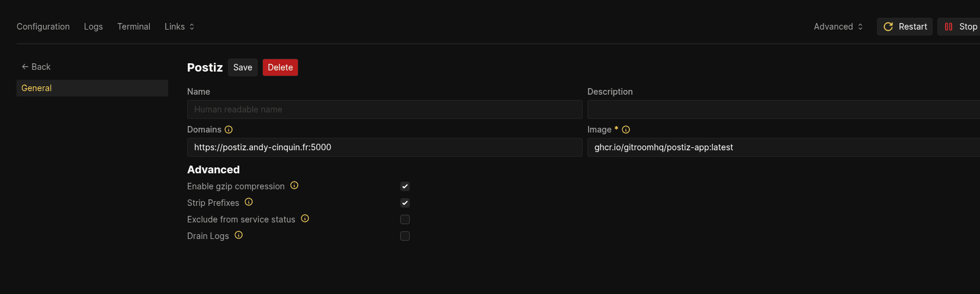The width and height of the screenshot is (980, 294).
Task: Click the red Delete button
Action: (280, 67)
